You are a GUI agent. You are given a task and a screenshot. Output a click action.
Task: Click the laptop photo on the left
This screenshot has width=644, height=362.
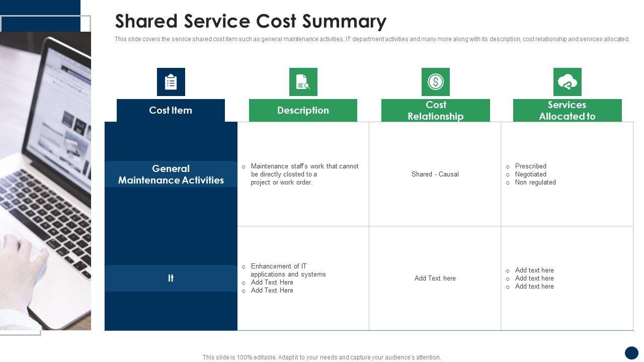[45, 181]
